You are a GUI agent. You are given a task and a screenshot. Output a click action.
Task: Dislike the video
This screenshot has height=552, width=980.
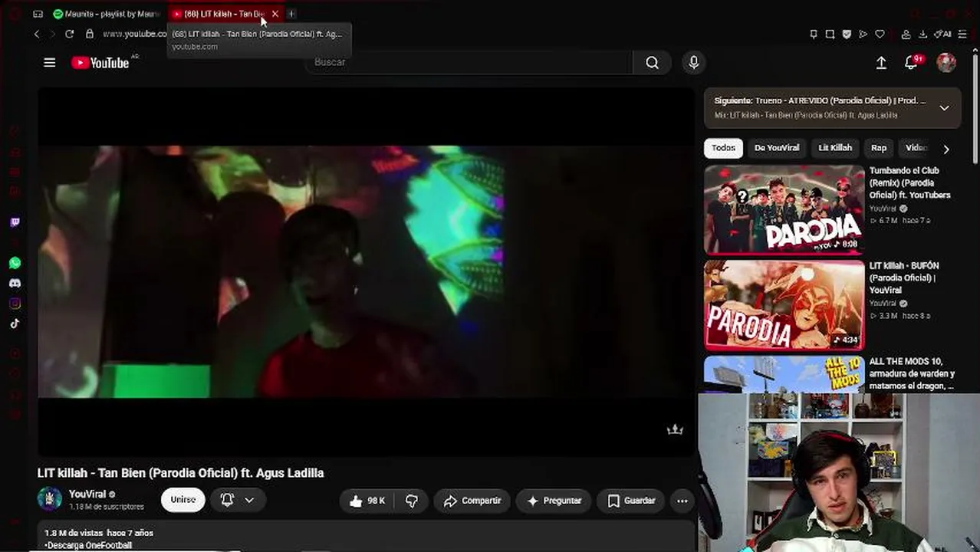(x=412, y=501)
